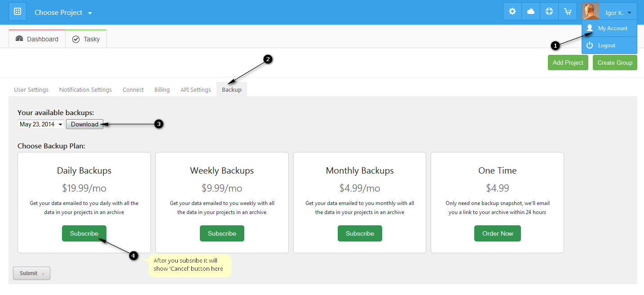Subscribe to the Weekly Backups plan
The width and height of the screenshot is (644, 295).
click(x=222, y=233)
